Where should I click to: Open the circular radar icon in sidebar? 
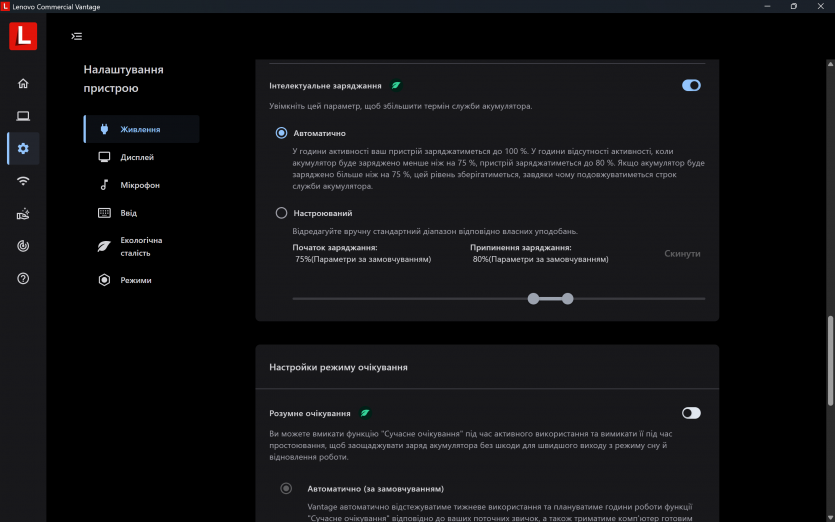23,246
